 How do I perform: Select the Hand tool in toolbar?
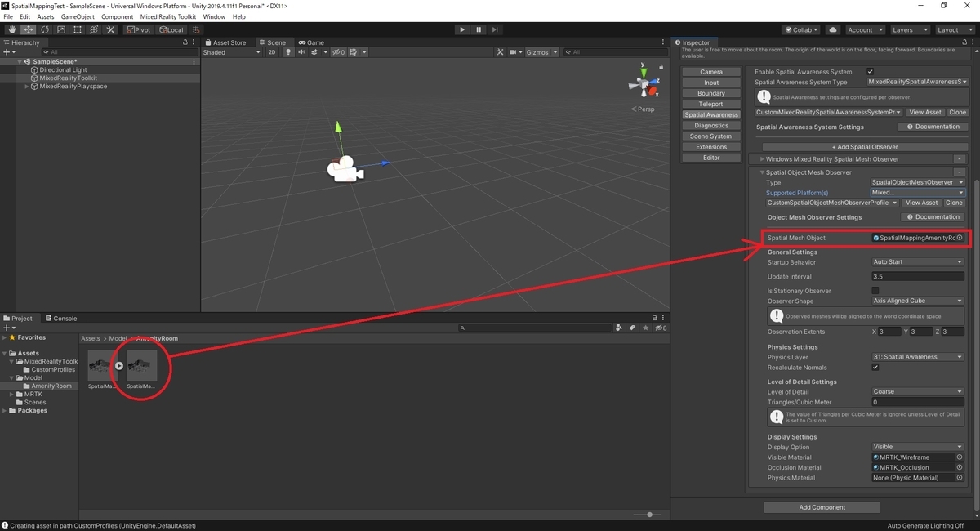(x=12, y=29)
